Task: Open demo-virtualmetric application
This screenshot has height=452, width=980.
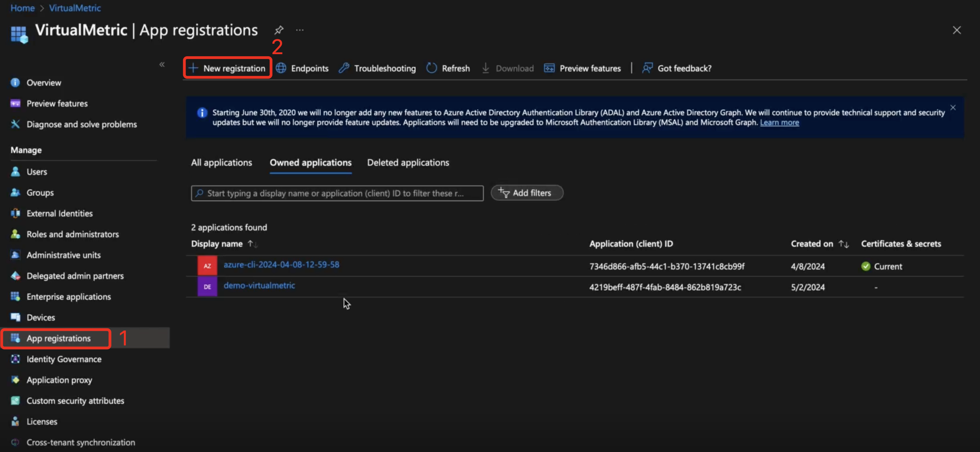Action: (259, 285)
